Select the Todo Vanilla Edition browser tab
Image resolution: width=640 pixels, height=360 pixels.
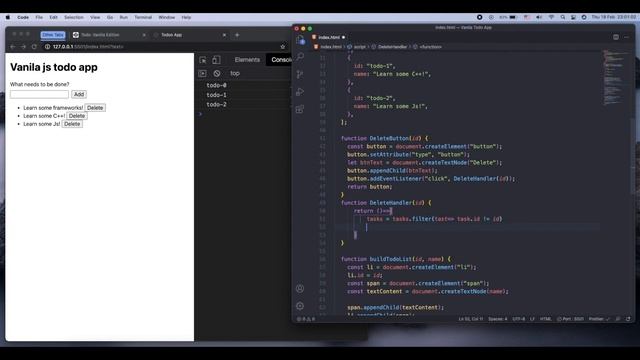click(x=109, y=35)
